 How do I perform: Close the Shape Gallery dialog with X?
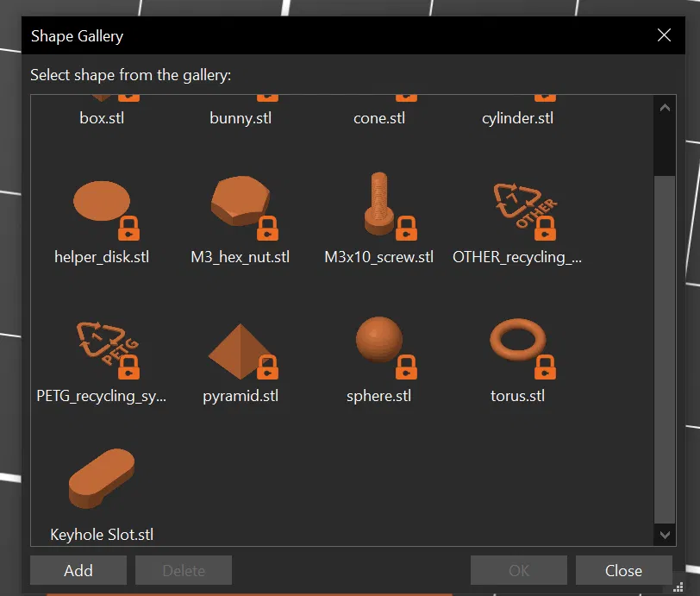tap(664, 35)
